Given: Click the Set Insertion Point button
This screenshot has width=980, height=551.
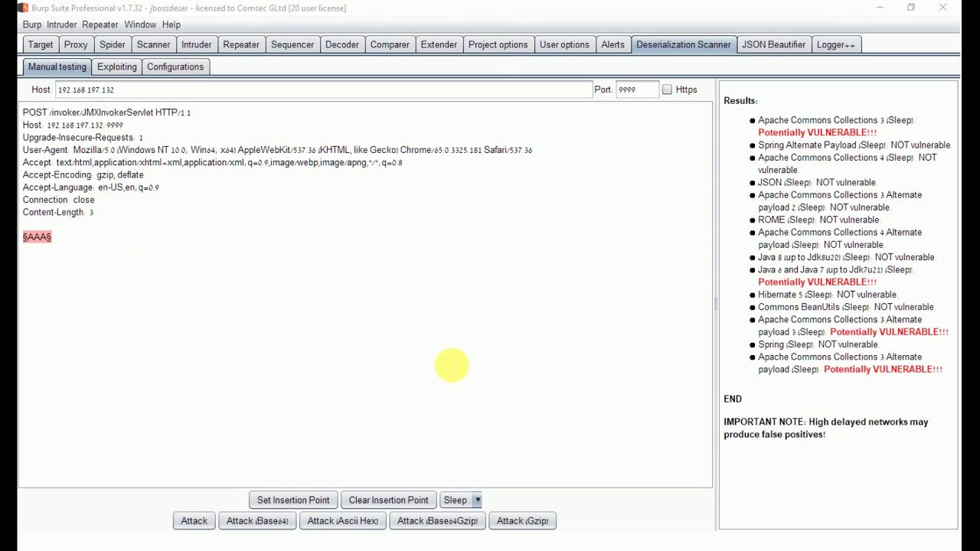Looking at the screenshot, I should (293, 500).
